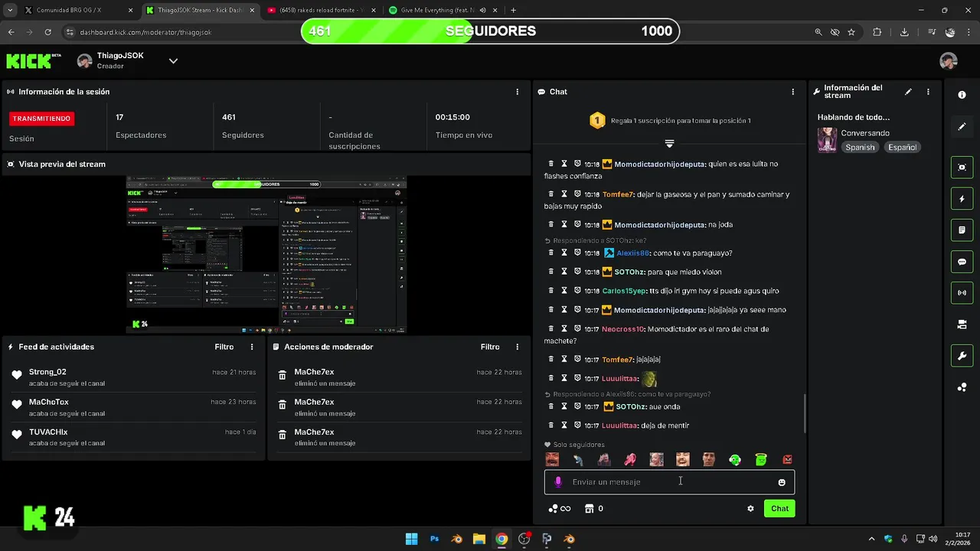Click the microphone icon in the message box
Image resolution: width=980 pixels, height=551 pixels.
point(558,482)
